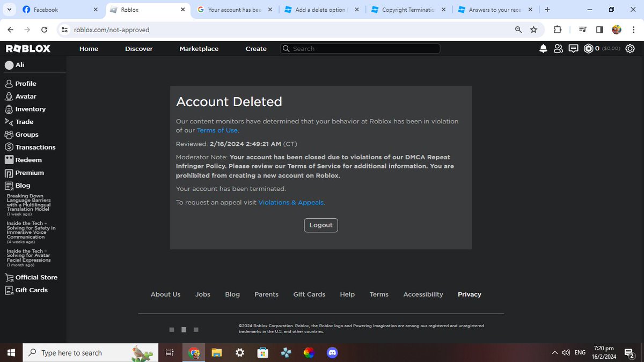Open the Chrome zoom magnifier icon
This screenshot has height=362, width=644.
pos(518,30)
